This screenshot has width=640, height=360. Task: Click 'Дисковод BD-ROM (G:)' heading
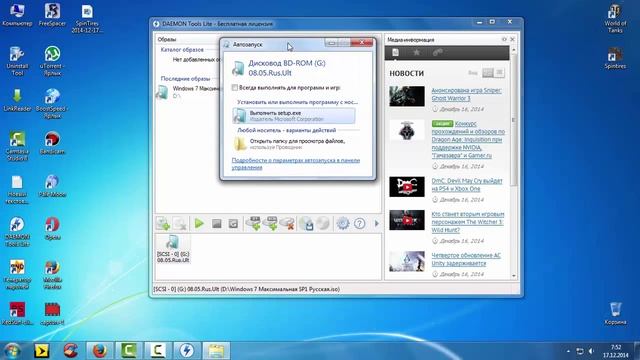pyautogui.click(x=287, y=63)
